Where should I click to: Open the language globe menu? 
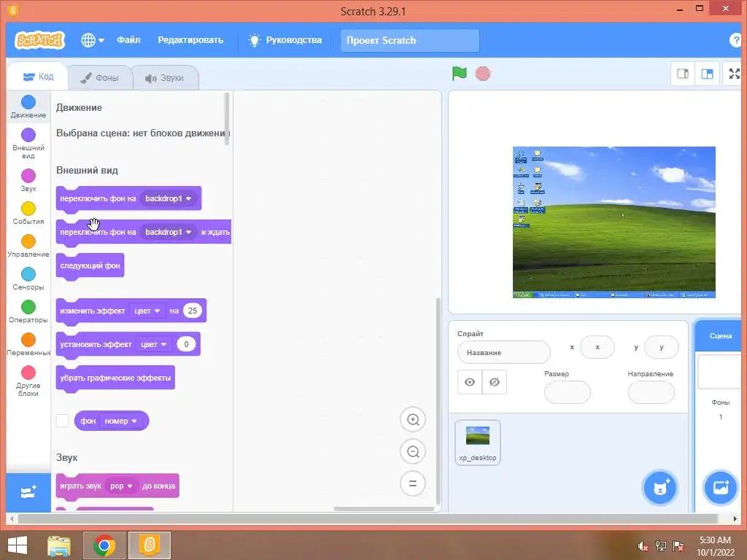tap(93, 41)
